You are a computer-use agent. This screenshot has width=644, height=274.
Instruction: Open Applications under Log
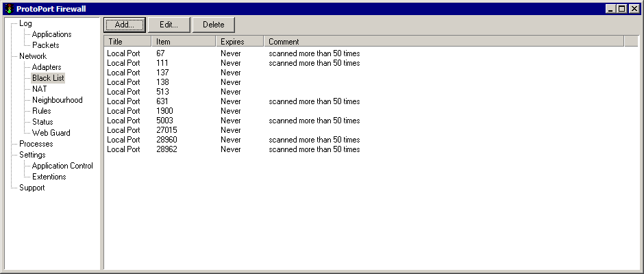pos(51,34)
